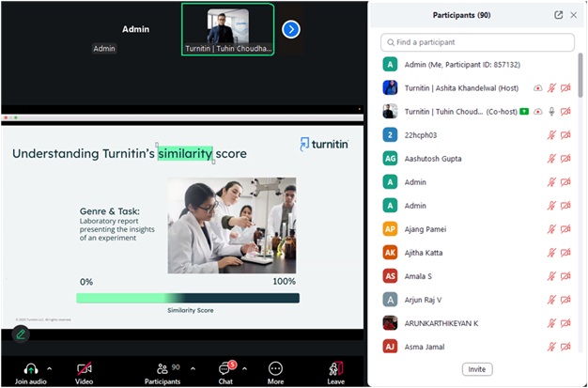Image resolution: width=588 pixels, height=388 pixels.
Task: Click Aashutosh Gupta's camera off icon
Action: 565,159
